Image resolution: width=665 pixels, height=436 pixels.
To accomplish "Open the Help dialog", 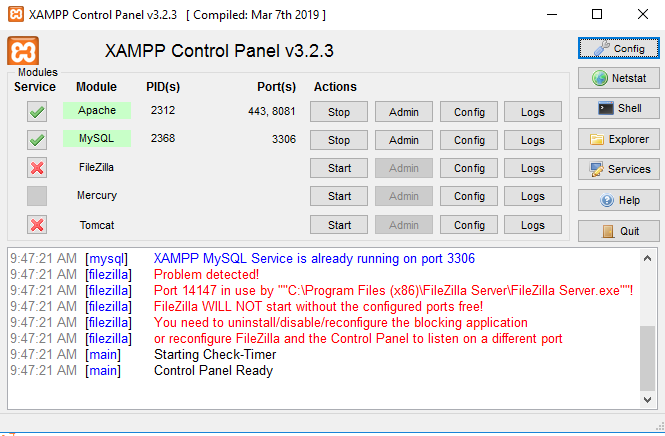I will (x=618, y=200).
